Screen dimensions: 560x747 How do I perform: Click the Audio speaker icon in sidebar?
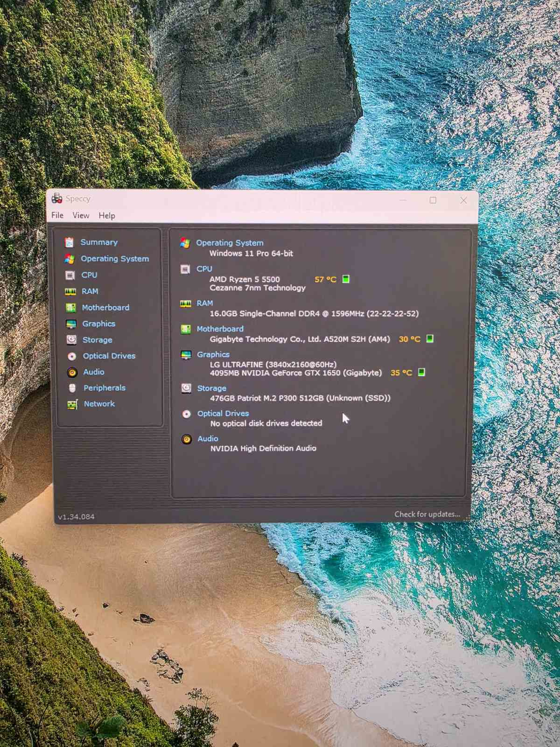[72, 372]
